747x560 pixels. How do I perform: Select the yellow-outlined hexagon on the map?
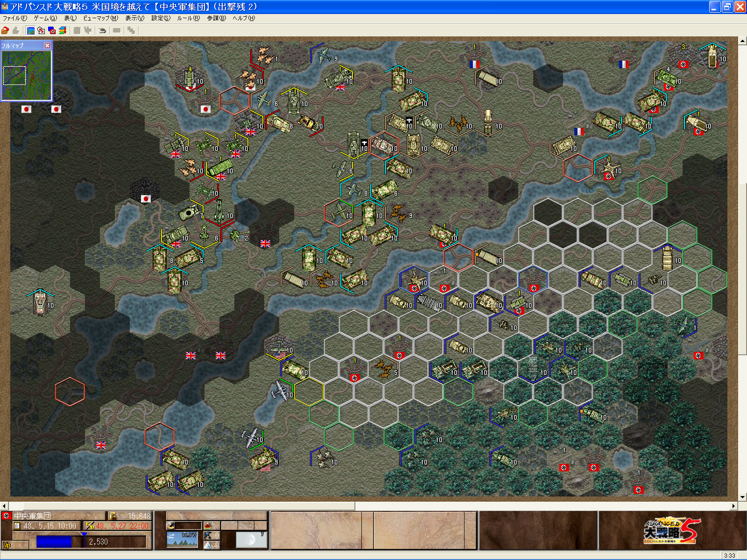pyautogui.click(x=309, y=392)
